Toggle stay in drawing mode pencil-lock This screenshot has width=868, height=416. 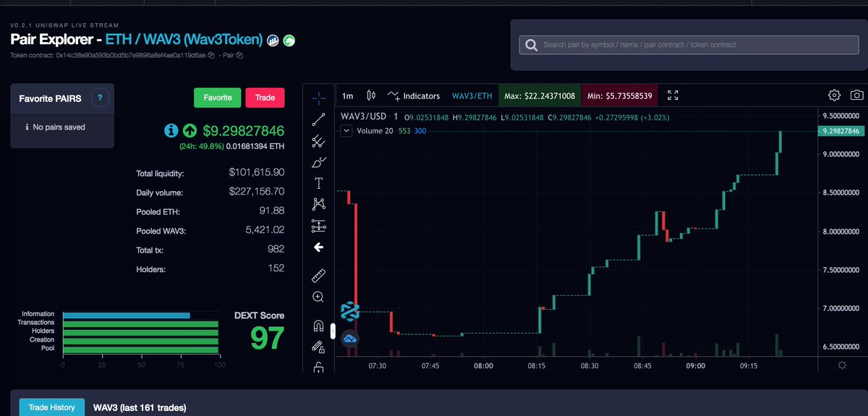318,347
